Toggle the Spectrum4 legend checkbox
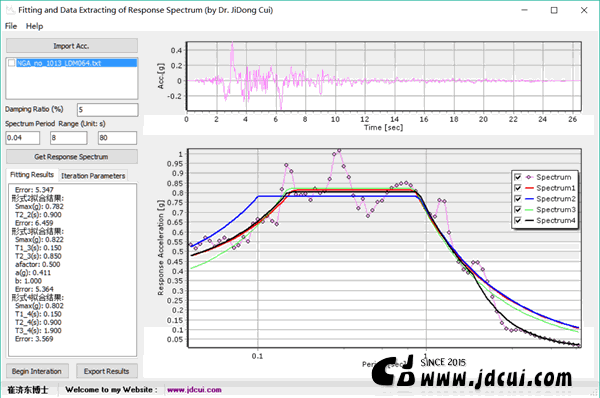The height and width of the screenshot is (398, 600). click(x=518, y=220)
